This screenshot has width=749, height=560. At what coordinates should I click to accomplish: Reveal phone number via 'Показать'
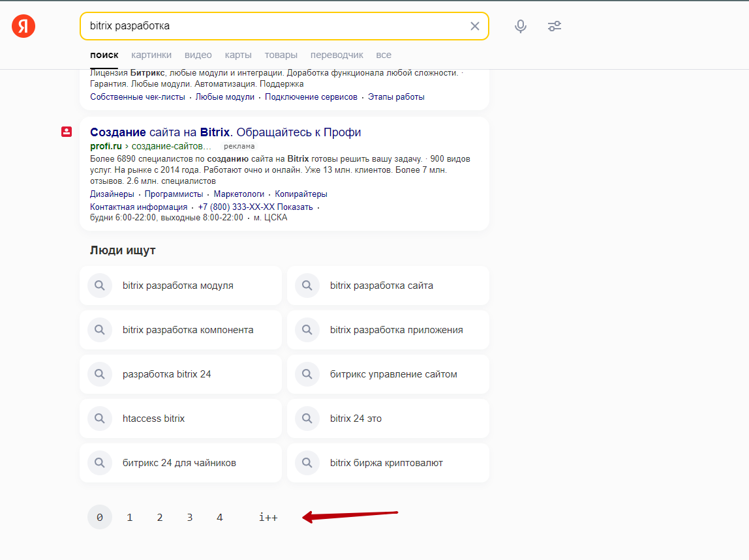click(x=298, y=207)
